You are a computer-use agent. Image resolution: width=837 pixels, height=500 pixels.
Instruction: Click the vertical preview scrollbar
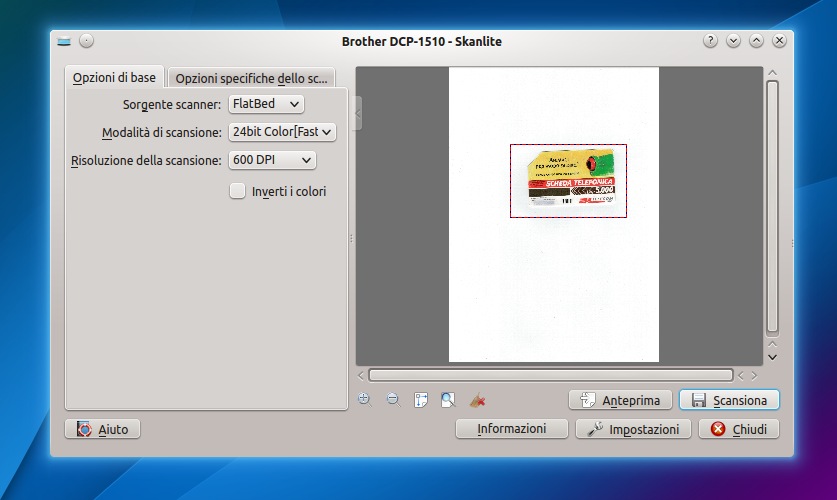click(x=772, y=207)
